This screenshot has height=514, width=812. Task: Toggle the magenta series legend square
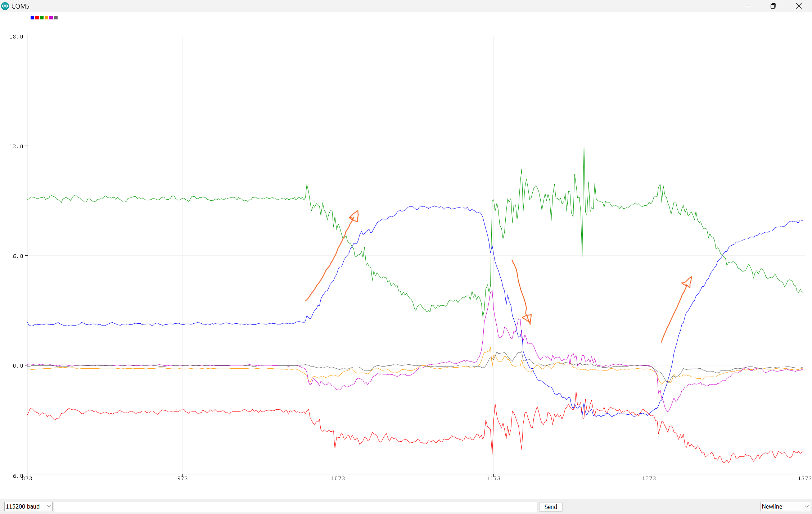pyautogui.click(x=51, y=17)
